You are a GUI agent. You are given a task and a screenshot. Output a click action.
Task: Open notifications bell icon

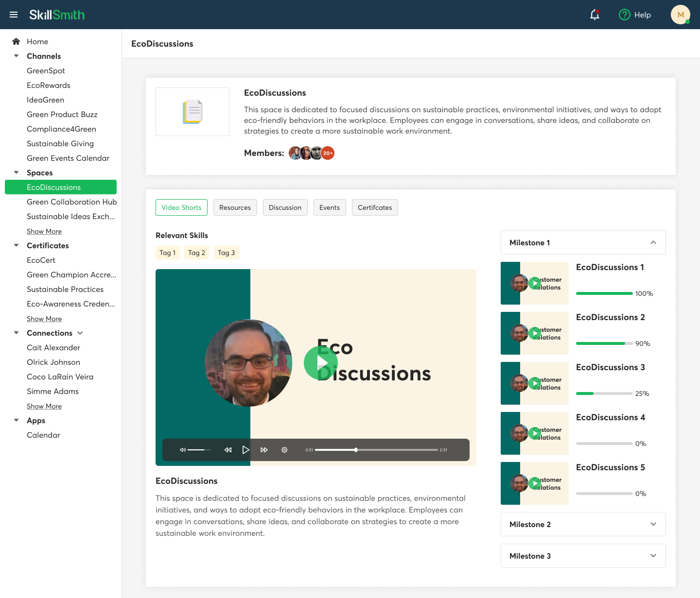point(595,15)
